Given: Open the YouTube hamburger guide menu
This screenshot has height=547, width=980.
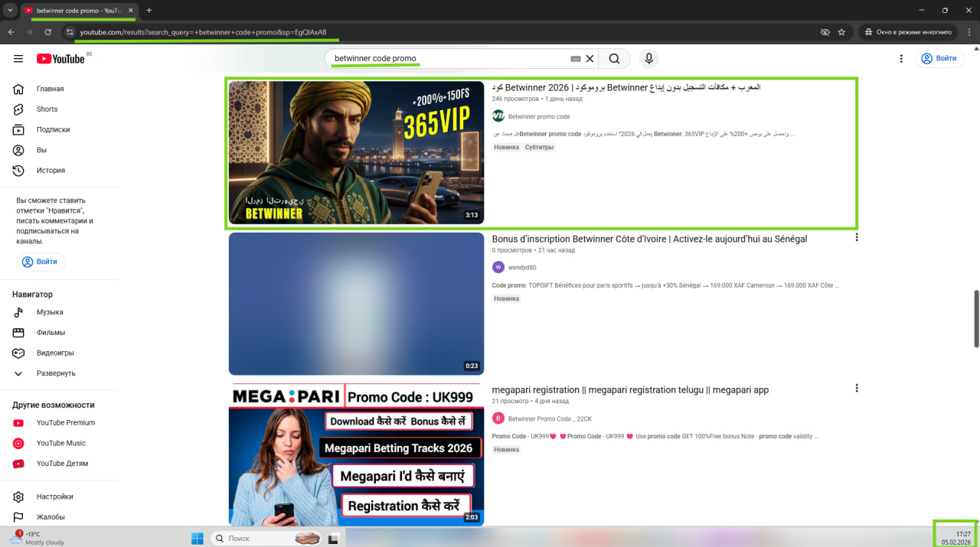Looking at the screenshot, I should [x=18, y=59].
